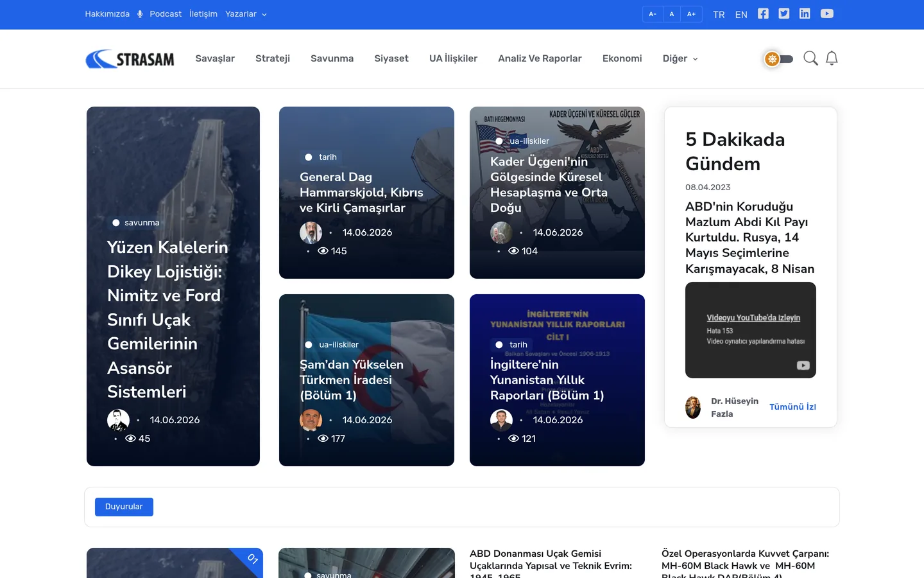Open article Şam'dan Yükselen Türkmen İradesi
This screenshot has height=578, width=924.
[352, 380]
